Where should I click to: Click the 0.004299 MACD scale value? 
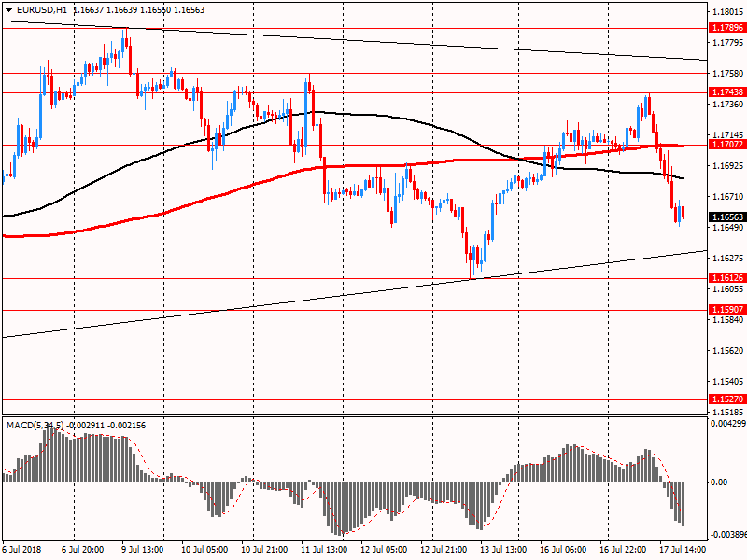(728, 424)
